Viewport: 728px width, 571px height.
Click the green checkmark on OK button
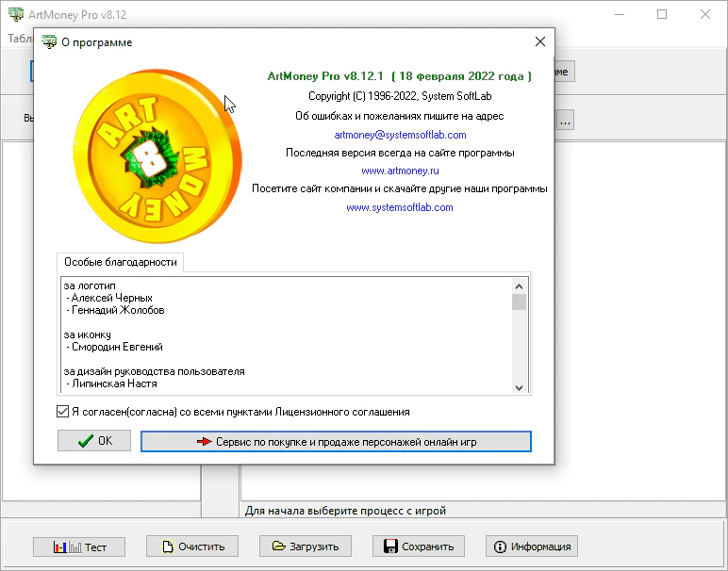click(86, 441)
